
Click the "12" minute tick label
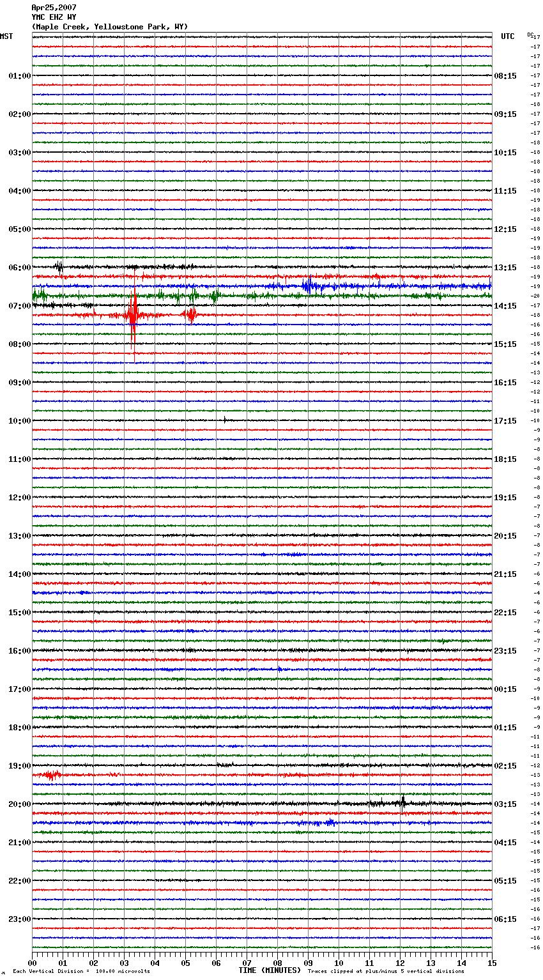[x=401, y=963]
